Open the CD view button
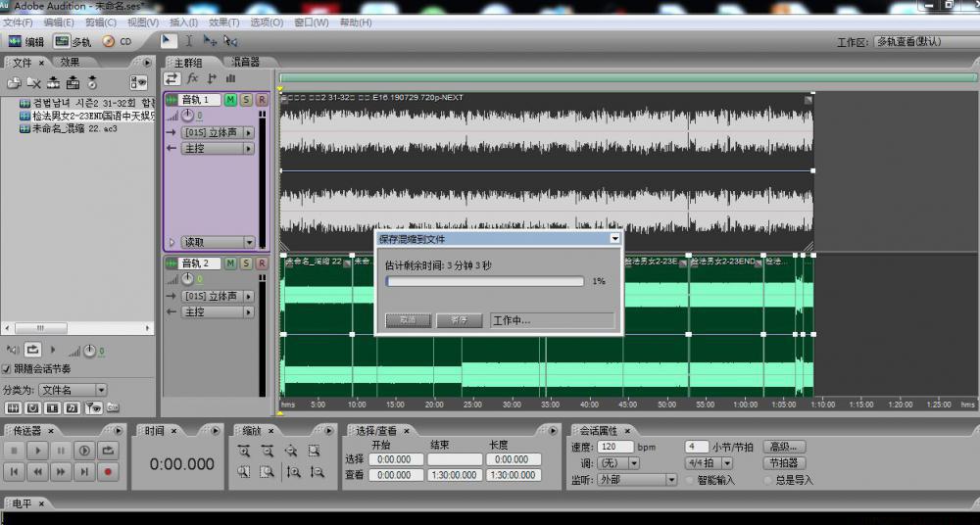Screen dimensions: 980x525 (118, 42)
